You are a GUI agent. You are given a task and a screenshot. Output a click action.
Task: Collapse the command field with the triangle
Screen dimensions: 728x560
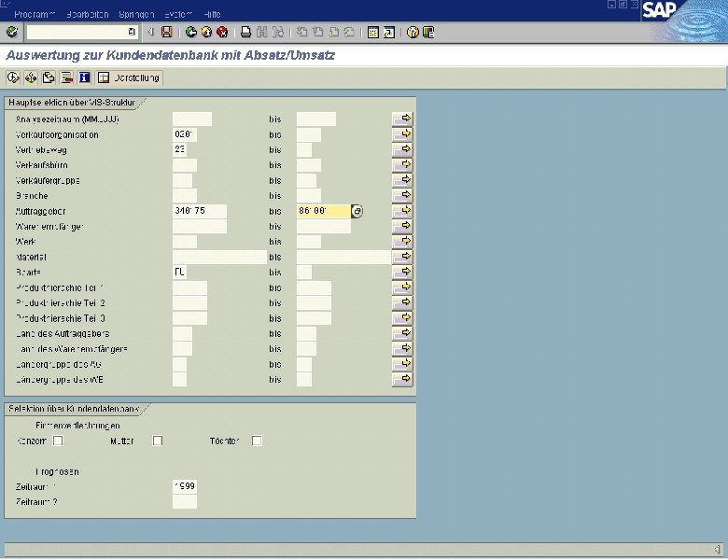(150, 32)
